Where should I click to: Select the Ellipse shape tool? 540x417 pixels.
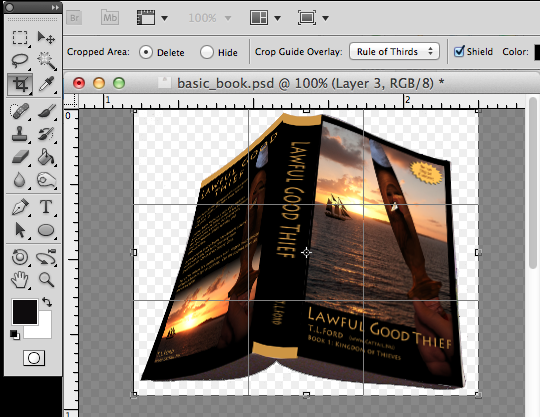click(46, 230)
